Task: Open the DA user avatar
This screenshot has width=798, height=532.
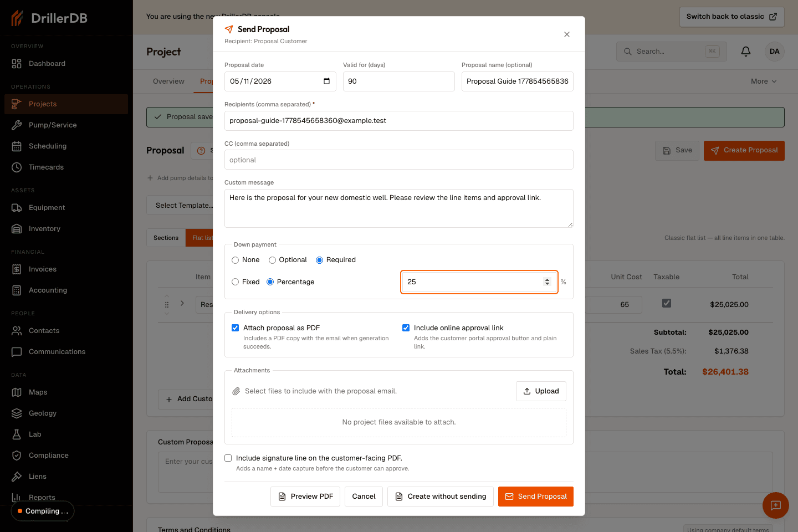Action: (x=775, y=52)
